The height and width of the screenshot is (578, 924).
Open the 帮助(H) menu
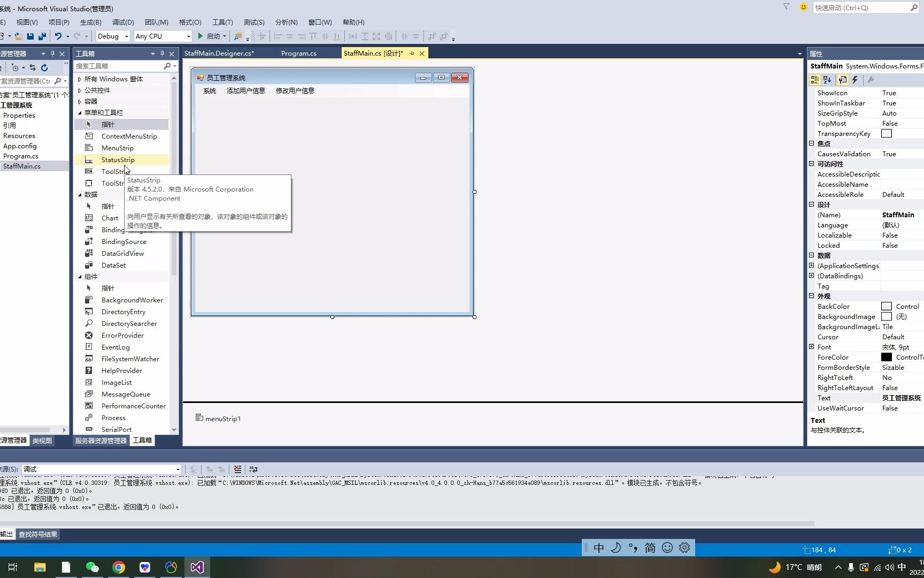pyautogui.click(x=353, y=22)
